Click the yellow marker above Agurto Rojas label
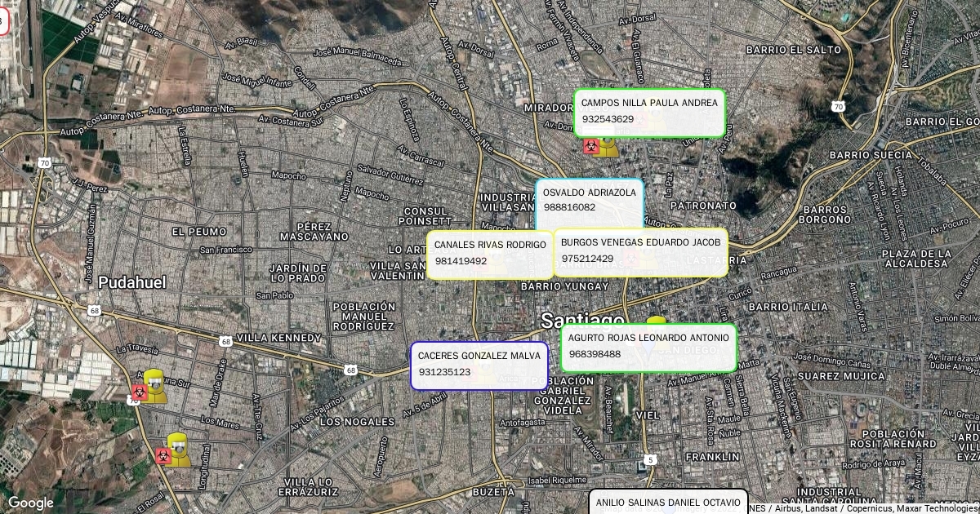980x514 pixels. click(x=657, y=322)
